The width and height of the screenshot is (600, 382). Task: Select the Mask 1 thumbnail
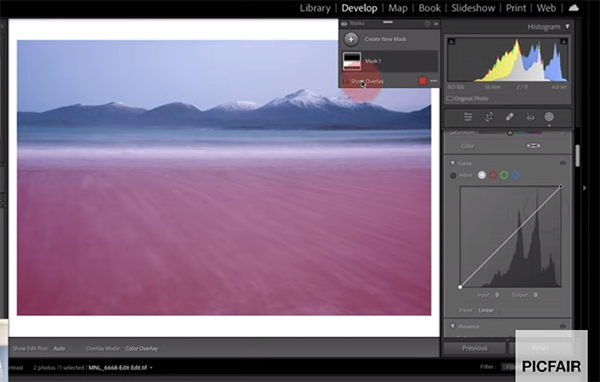352,61
